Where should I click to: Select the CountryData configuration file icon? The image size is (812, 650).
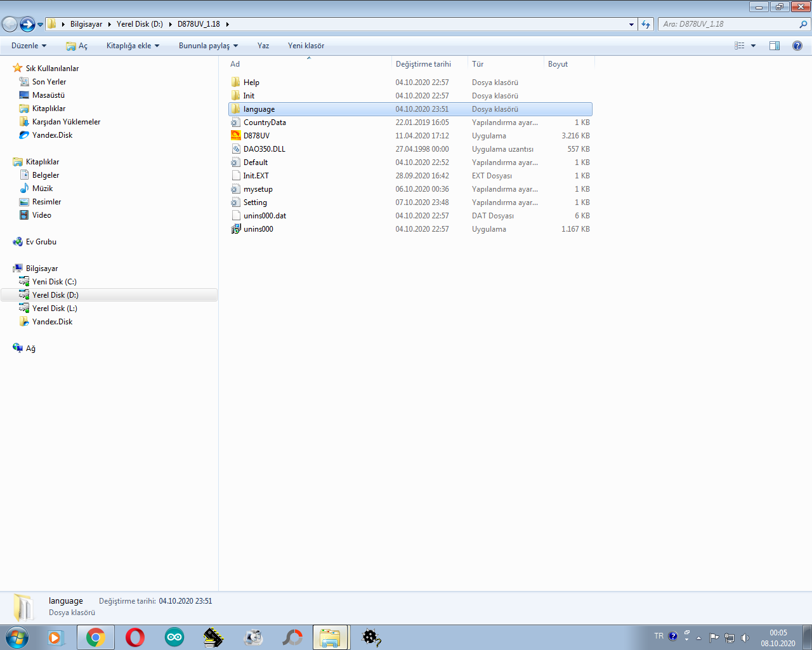236,123
